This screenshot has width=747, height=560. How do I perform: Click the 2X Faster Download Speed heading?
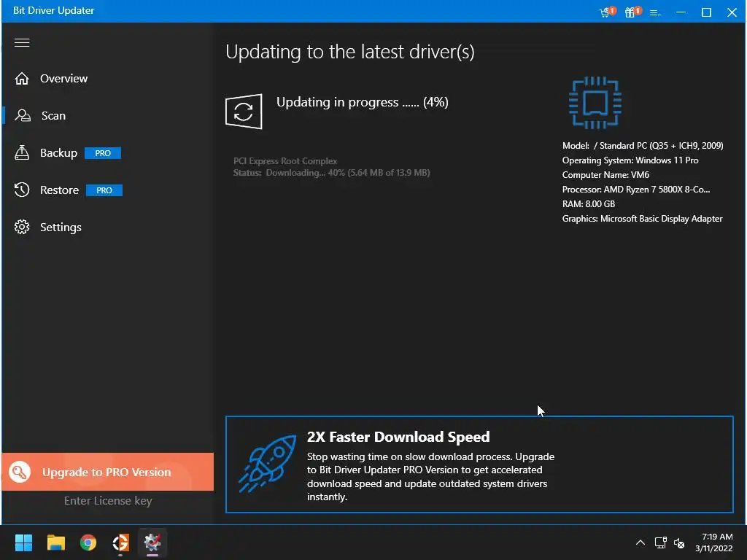[x=398, y=437]
